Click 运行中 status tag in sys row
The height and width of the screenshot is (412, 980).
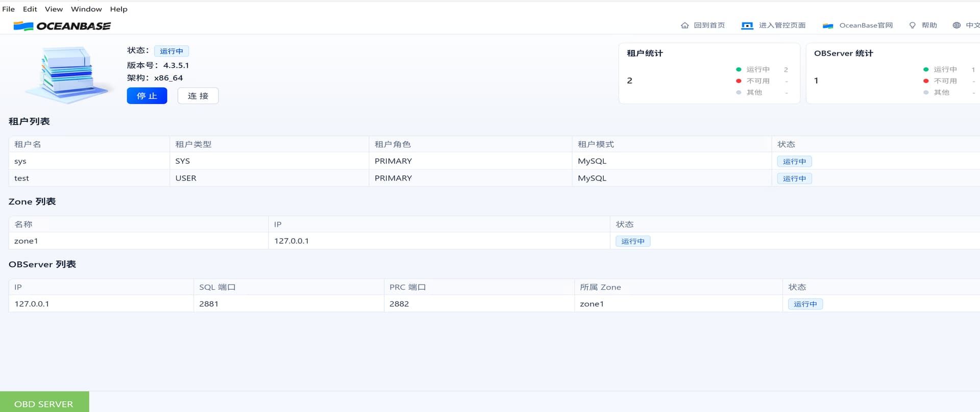click(794, 162)
